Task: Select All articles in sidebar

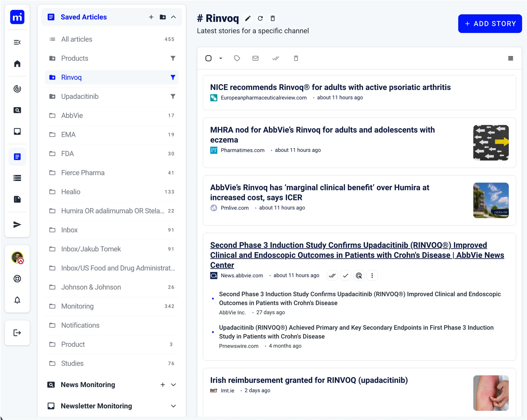Action: pyautogui.click(x=112, y=39)
